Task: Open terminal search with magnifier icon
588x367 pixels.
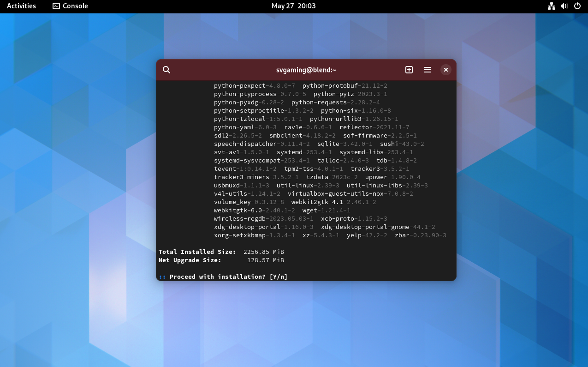Action: [x=166, y=70]
